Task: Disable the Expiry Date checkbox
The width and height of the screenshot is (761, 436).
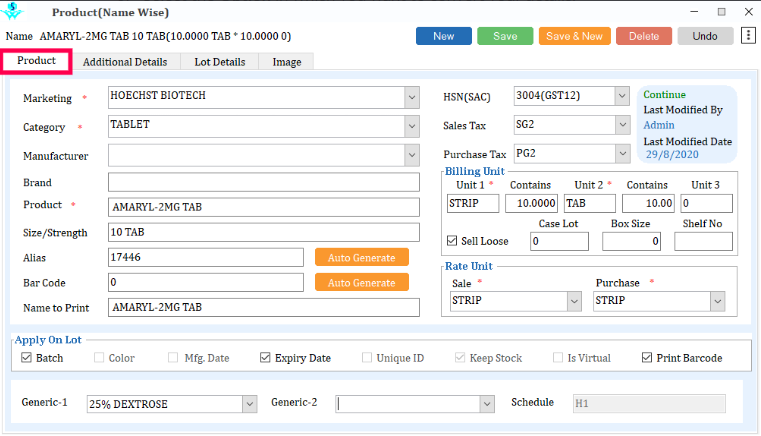Action: (x=265, y=358)
